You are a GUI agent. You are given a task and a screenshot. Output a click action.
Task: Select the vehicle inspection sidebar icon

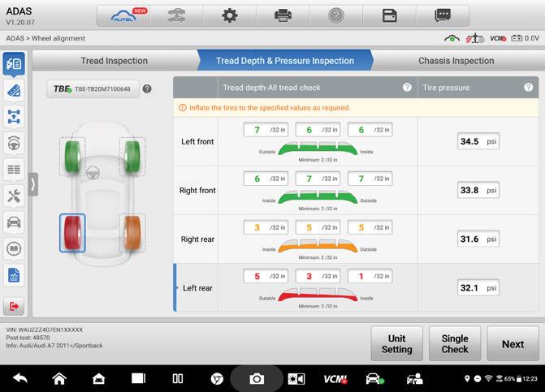[14, 64]
